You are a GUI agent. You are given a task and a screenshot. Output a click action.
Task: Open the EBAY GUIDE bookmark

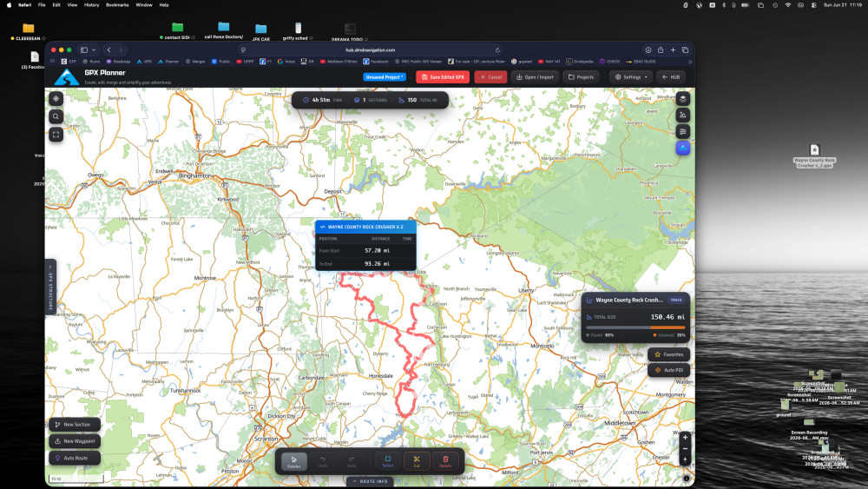click(641, 62)
